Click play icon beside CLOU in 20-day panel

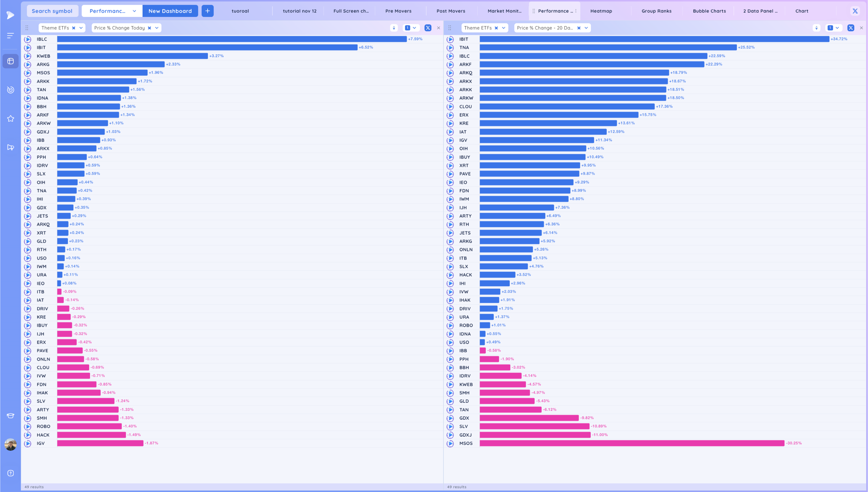[450, 106]
